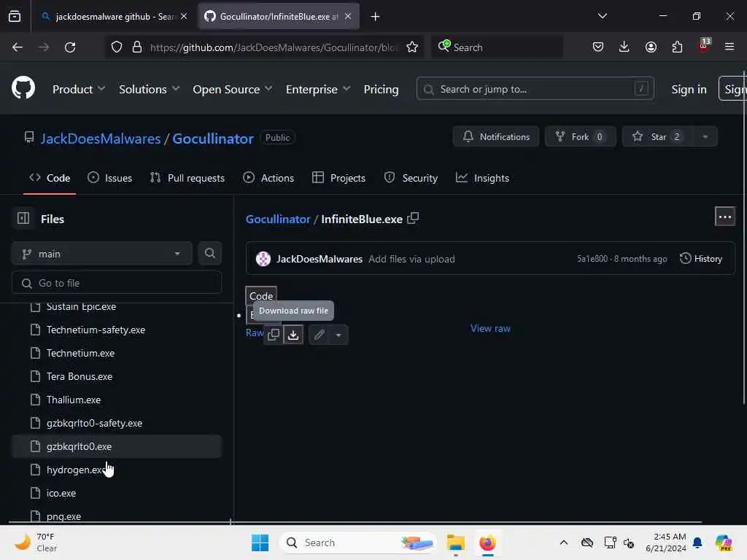
Task: Expand the Open Source menu
Action: click(x=233, y=89)
